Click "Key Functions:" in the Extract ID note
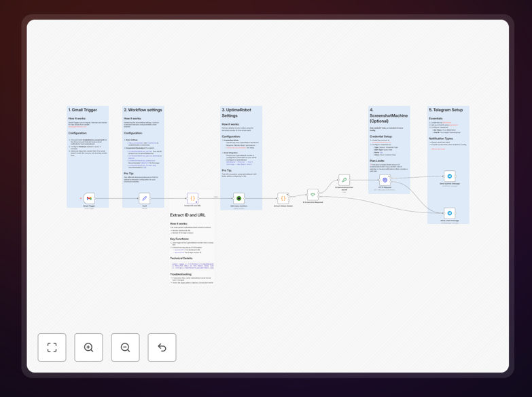The width and height of the screenshot is (532, 397). coord(179,239)
